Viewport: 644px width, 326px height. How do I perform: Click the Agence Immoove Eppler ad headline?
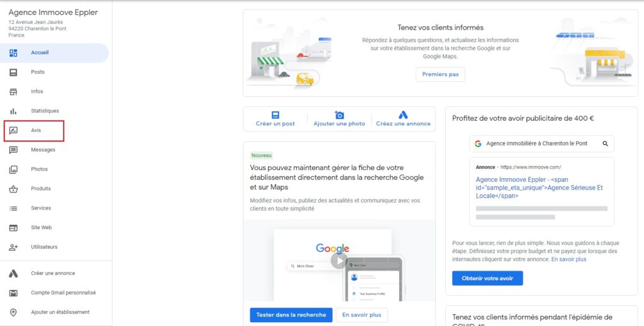pos(539,188)
